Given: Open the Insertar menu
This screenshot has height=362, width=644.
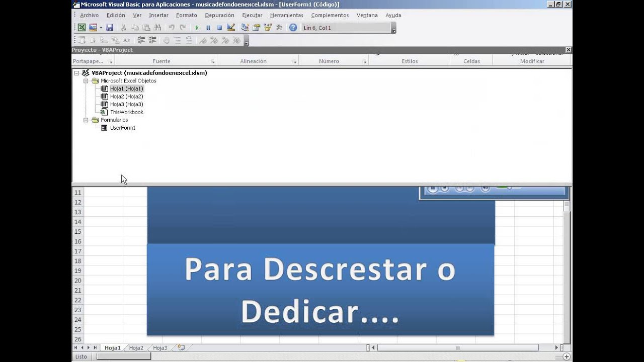Looking at the screenshot, I should (x=159, y=15).
